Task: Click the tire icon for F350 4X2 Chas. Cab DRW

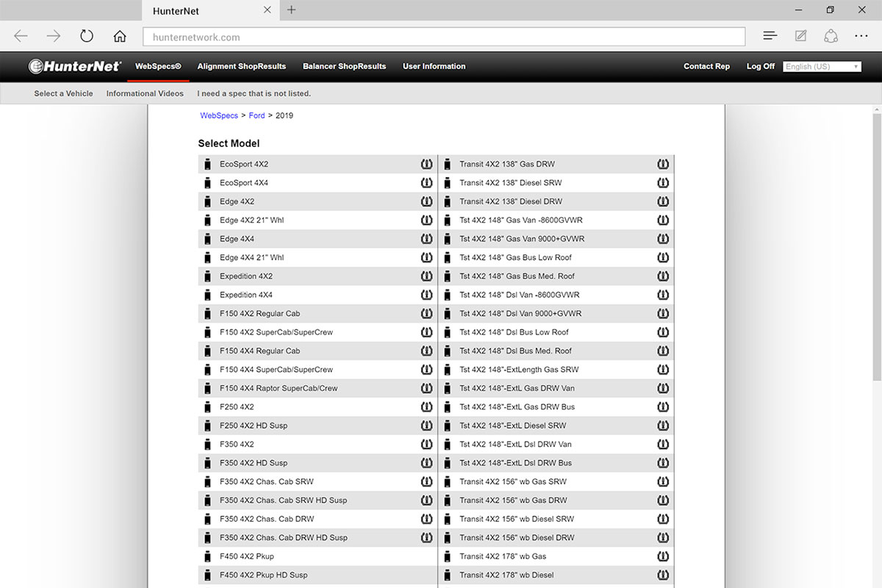Action: point(426,519)
